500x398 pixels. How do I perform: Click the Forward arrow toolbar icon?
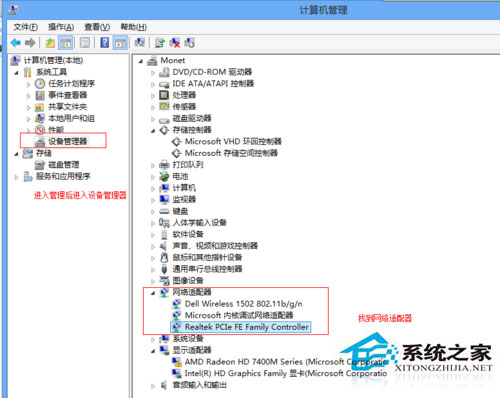tap(30, 43)
